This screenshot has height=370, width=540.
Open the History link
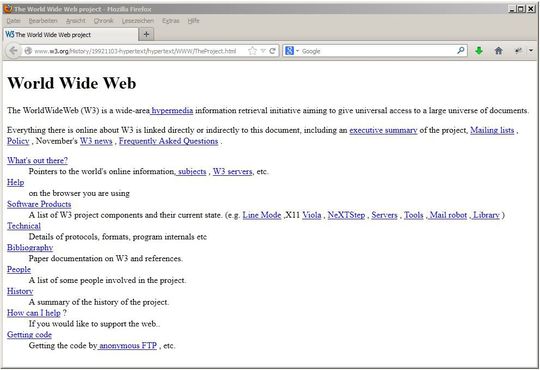coord(20,291)
